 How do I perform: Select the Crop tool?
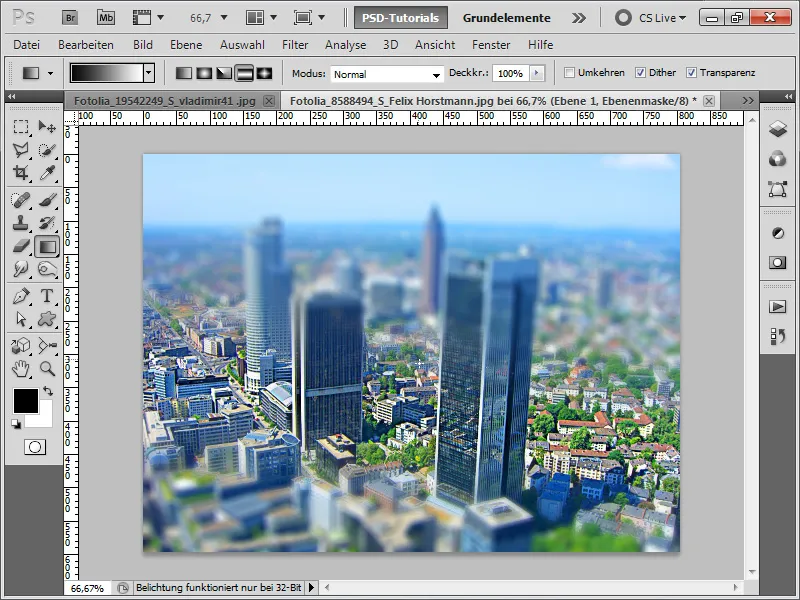pyautogui.click(x=21, y=173)
